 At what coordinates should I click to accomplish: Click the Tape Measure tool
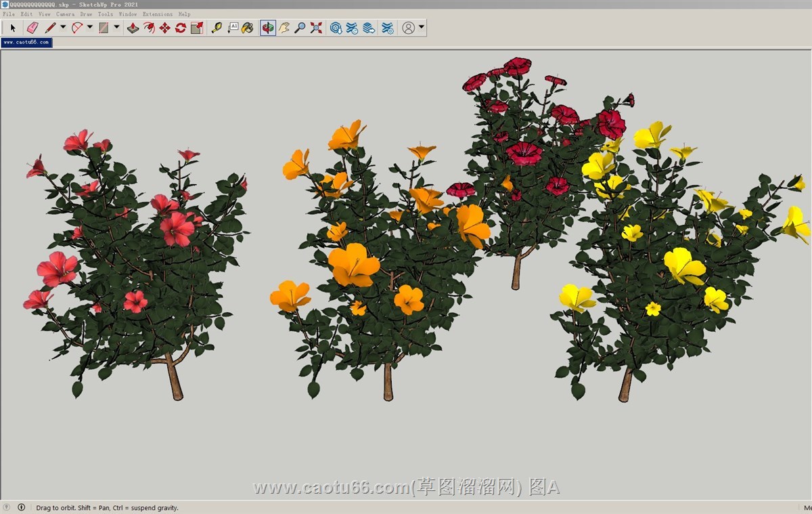coord(217,28)
